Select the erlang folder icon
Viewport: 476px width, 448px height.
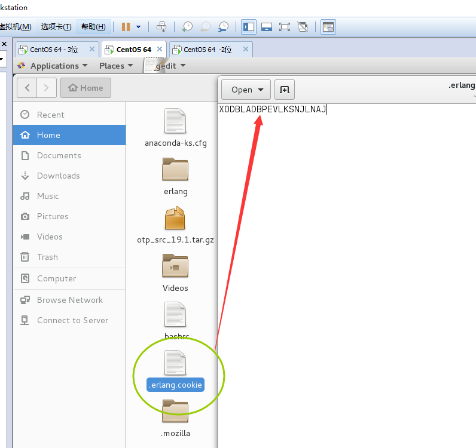(175, 169)
